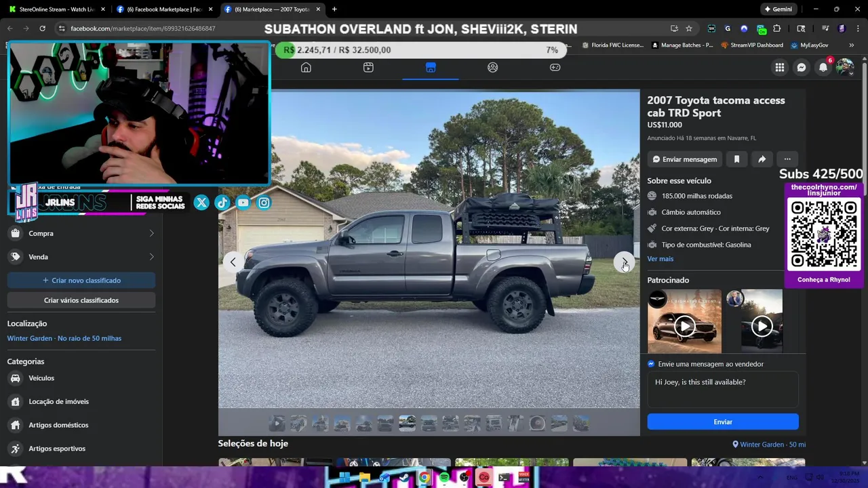Click the install app icon in address bar
The height and width of the screenshot is (488, 868).
pyautogui.click(x=674, y=28)
